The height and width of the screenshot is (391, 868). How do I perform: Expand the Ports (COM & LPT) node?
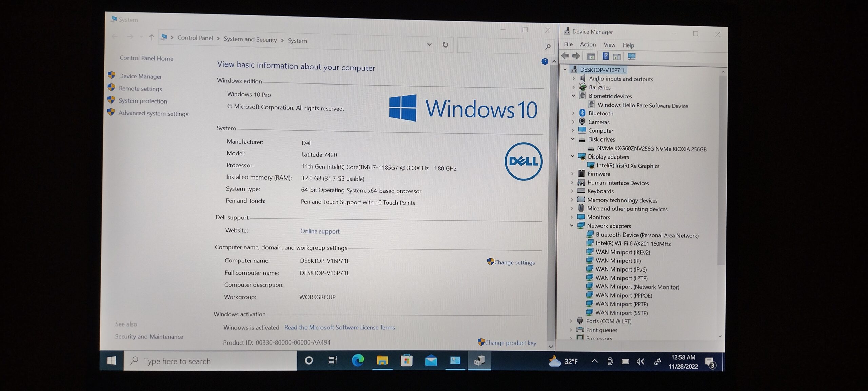pos(571,321)
